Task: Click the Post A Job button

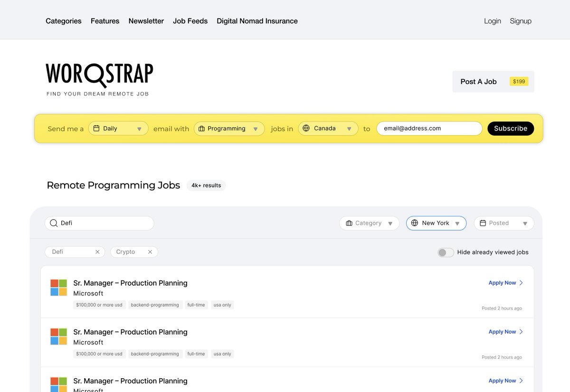Action: coord(493,82)
